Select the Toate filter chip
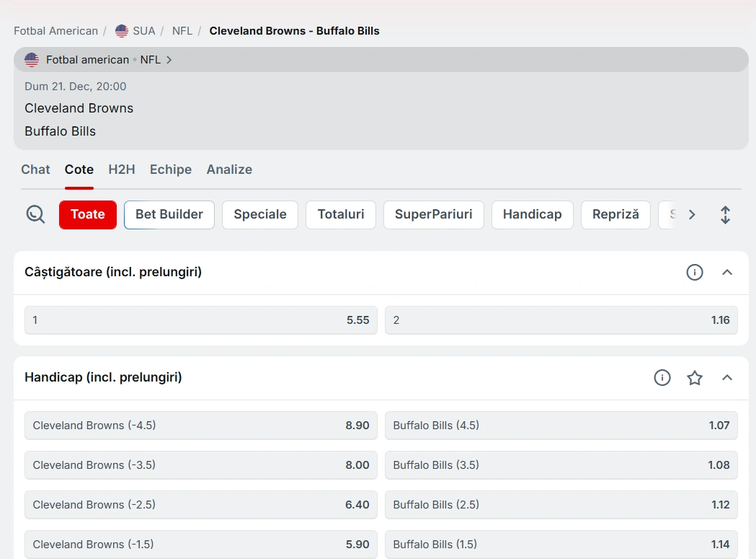 click(87, 214)
